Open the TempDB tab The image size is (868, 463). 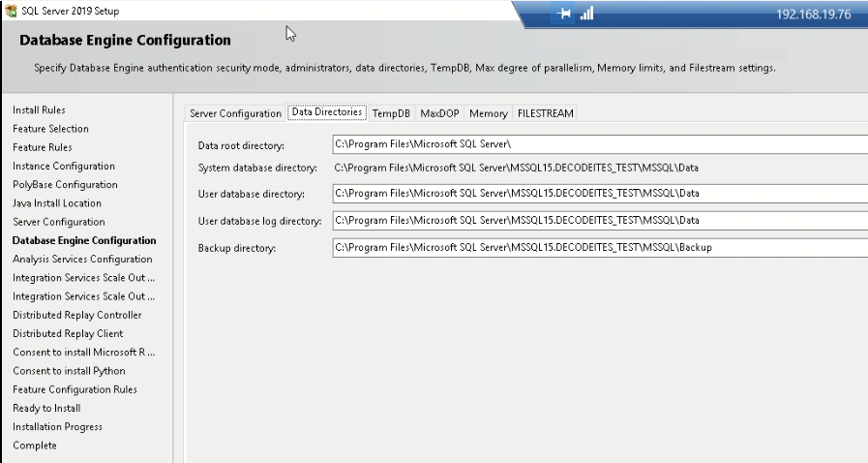tap(391, 113)
